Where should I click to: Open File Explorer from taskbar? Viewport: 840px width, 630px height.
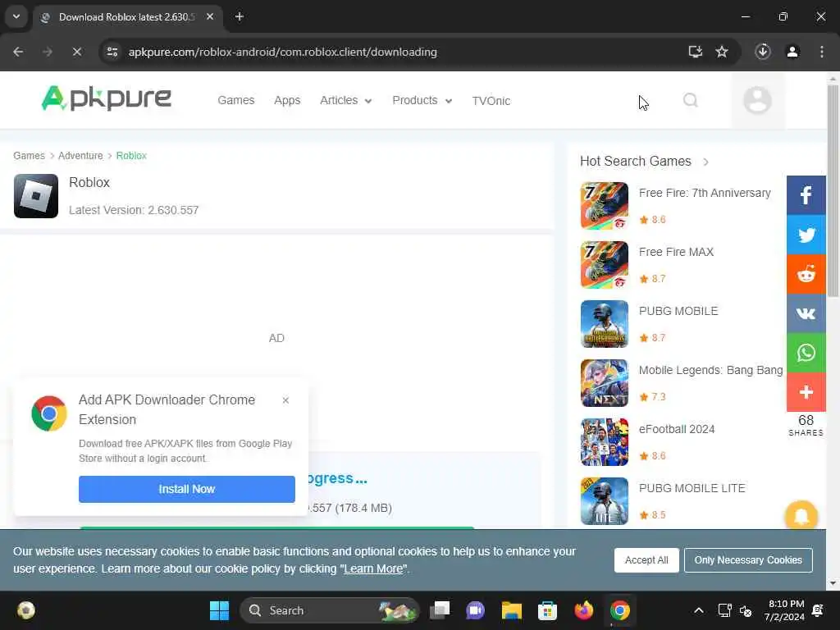click(511, 610)
